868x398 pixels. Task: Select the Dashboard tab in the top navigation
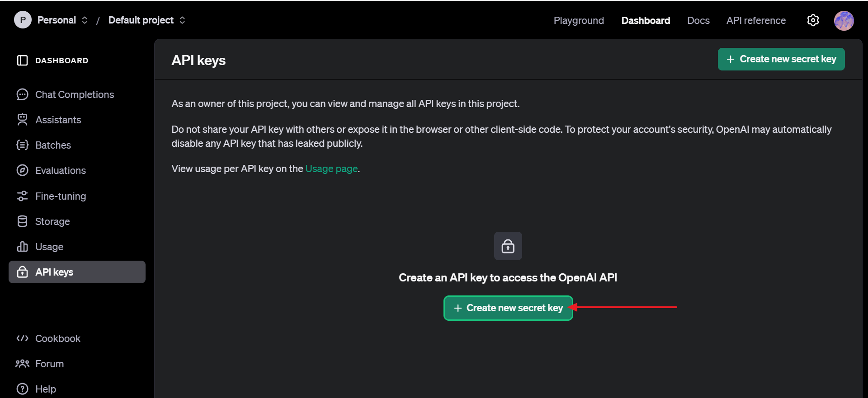[x=646, y=20]
